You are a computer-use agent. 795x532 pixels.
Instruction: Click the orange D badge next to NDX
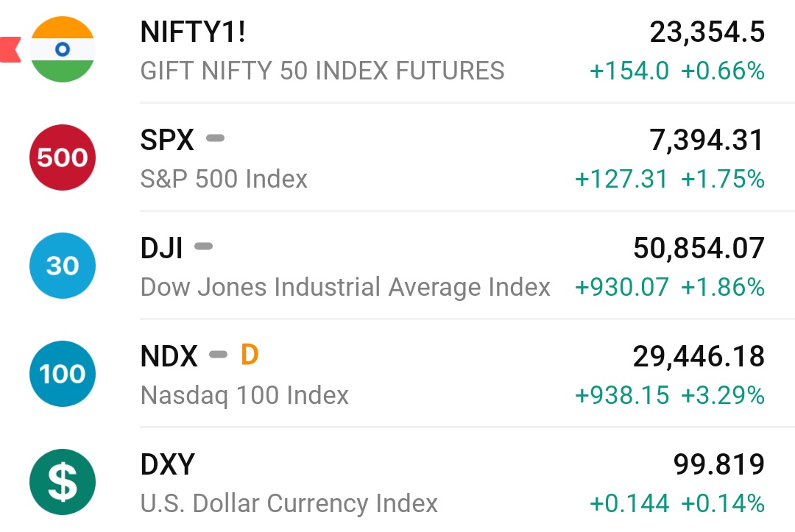[250, 355]
